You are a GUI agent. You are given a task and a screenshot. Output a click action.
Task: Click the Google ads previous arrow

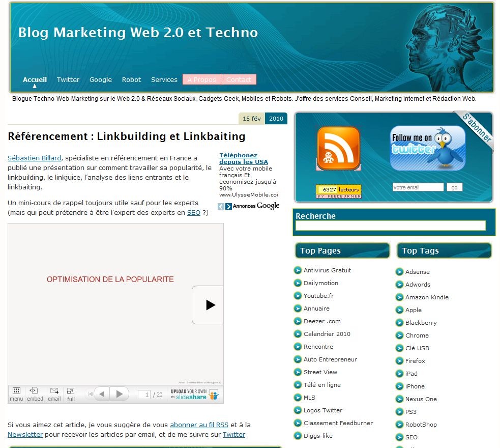point(221,207)
